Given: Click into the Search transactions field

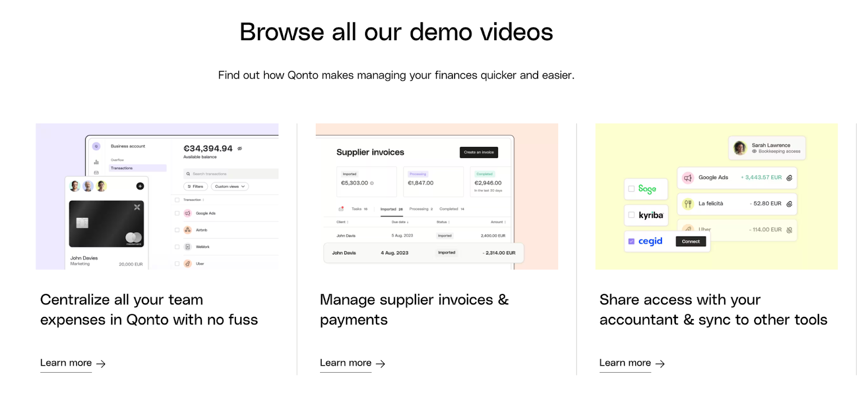Looking at the screenshot, I should [231, 174].
